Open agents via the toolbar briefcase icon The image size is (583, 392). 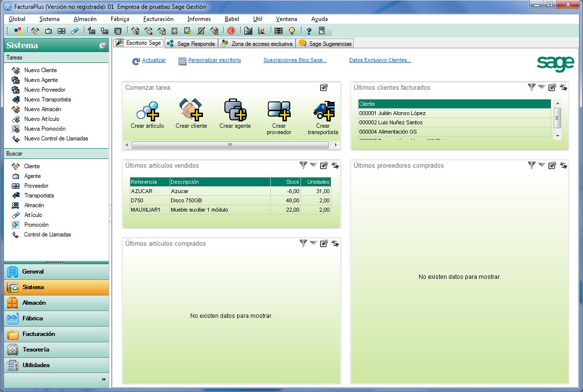tap(48, 30)
